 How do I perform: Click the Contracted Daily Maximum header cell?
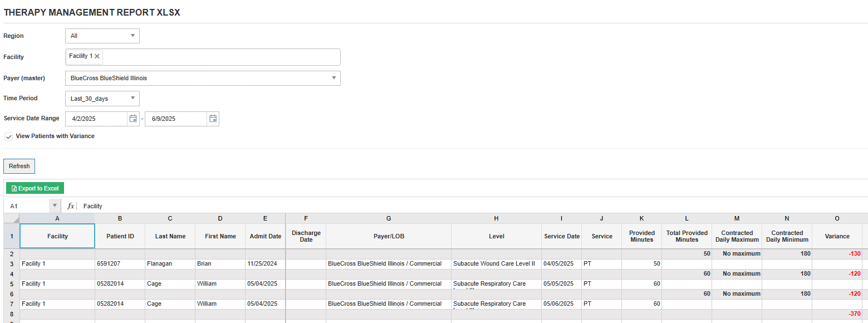pos(737,236)
